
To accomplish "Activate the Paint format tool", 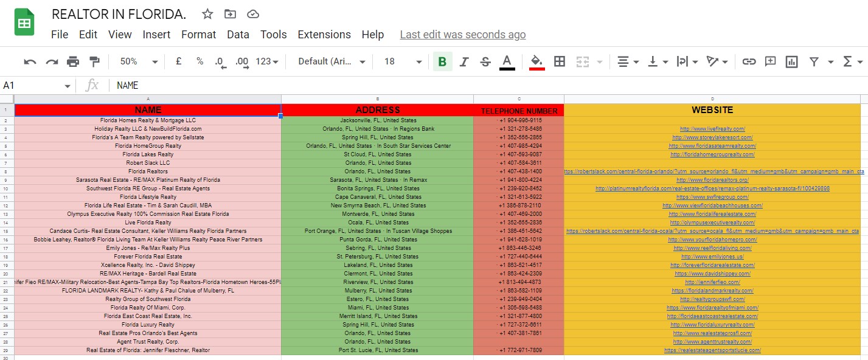I will 94,61.
